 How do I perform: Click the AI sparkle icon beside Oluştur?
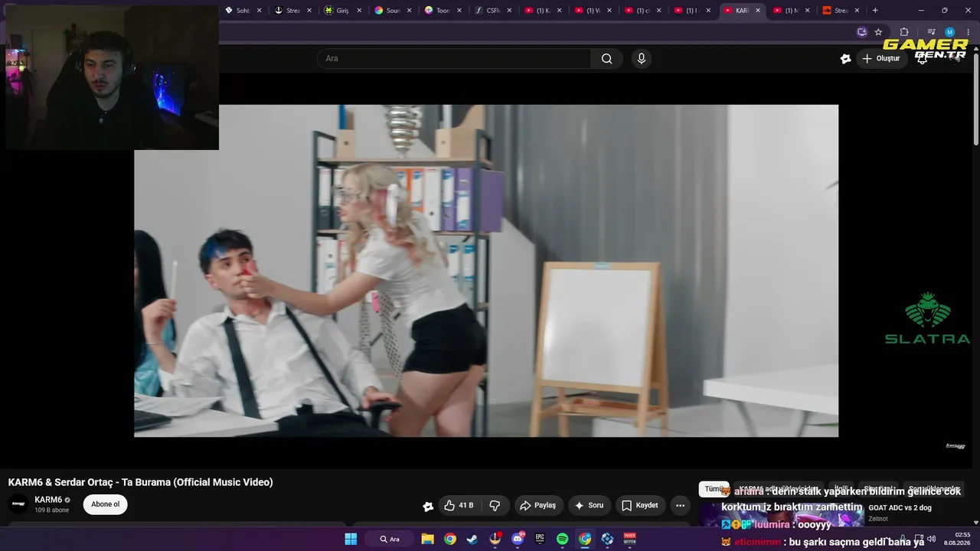(845, 59)
